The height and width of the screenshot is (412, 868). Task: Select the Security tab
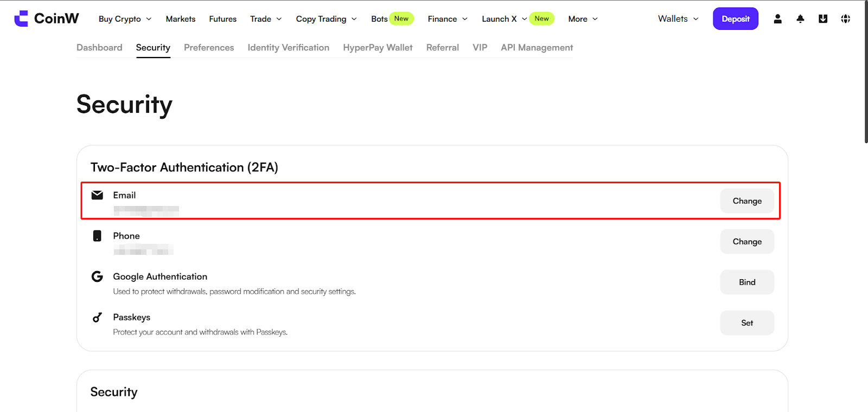(x=153, y=48)
